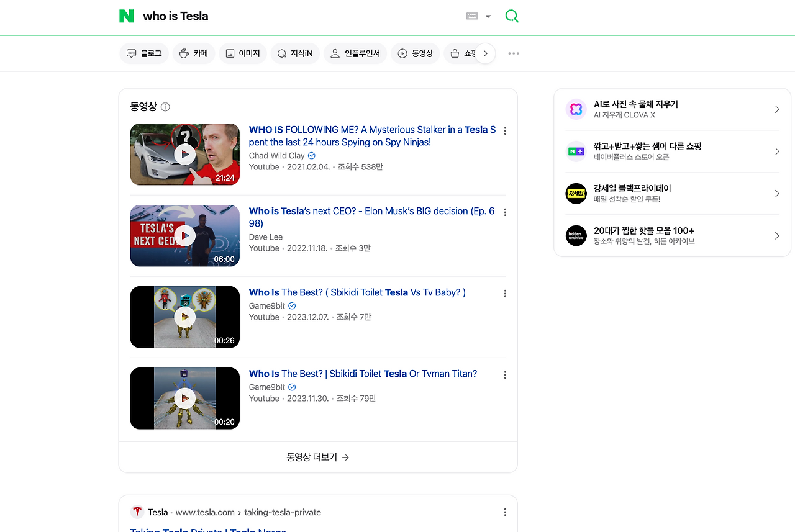Open the keyboard input dropdown arrow
The height and width of the screenshot is (532, 795).
pos(488,16)
